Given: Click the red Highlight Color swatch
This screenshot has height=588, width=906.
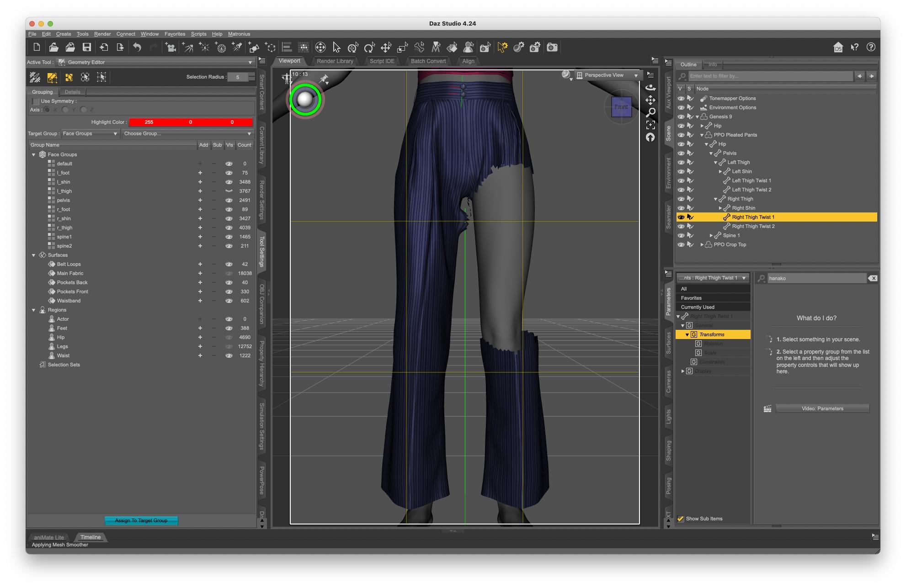Looking at the screenshot, I should coord(190,122).
